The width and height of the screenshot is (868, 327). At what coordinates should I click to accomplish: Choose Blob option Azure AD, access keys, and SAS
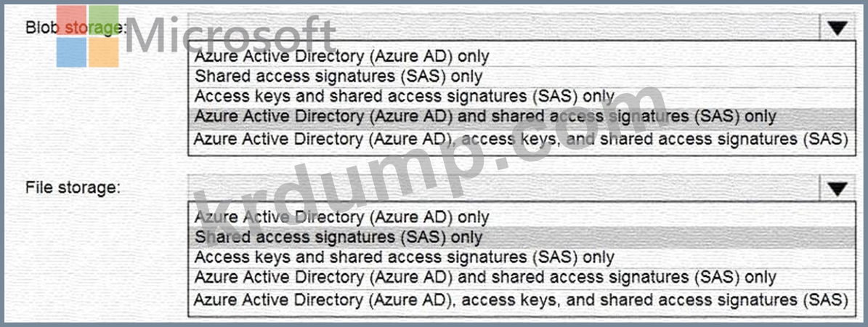(x=521, y=139)
